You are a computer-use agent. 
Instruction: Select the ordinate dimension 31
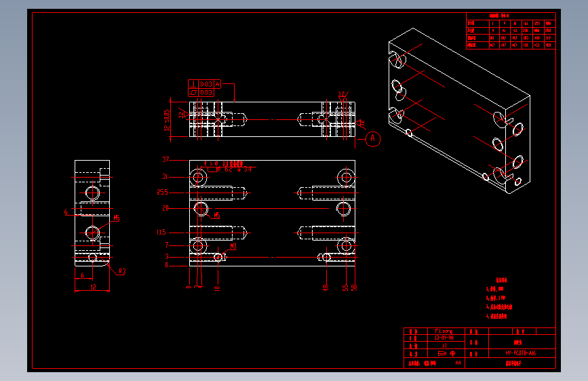point(165,176)
